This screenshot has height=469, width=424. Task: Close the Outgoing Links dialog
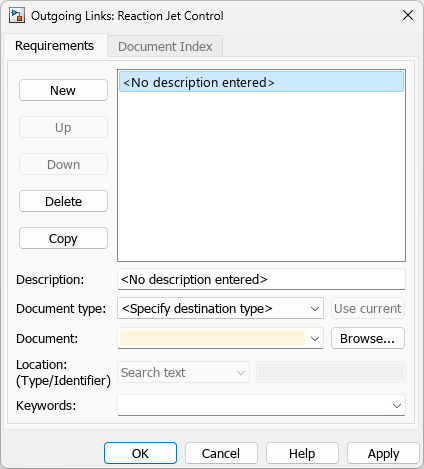click(x=408, y=15)
